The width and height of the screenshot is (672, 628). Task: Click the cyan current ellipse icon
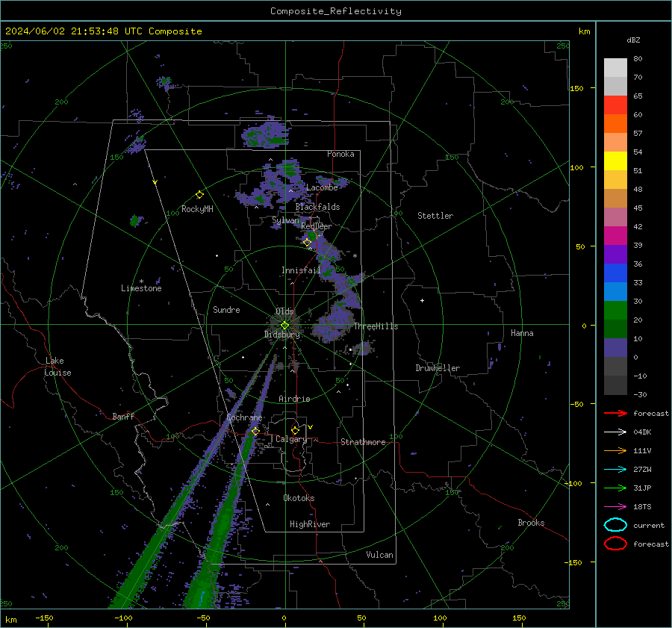coord(615,525)
